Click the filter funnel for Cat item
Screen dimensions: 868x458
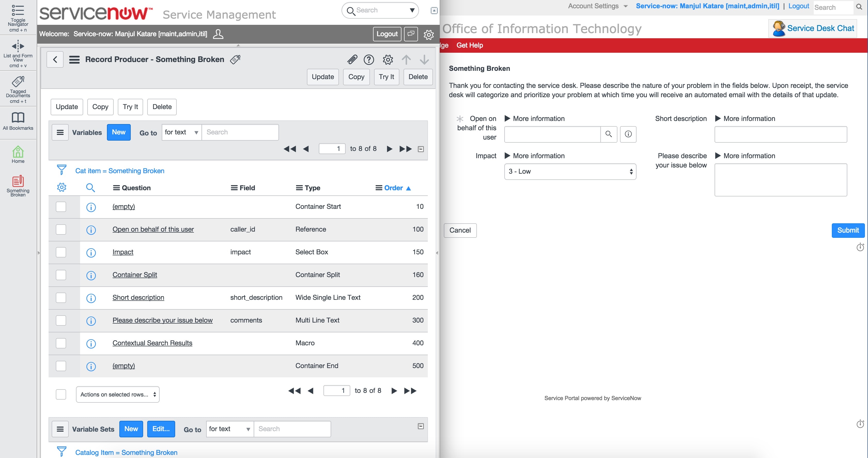(x=62, y=170)
